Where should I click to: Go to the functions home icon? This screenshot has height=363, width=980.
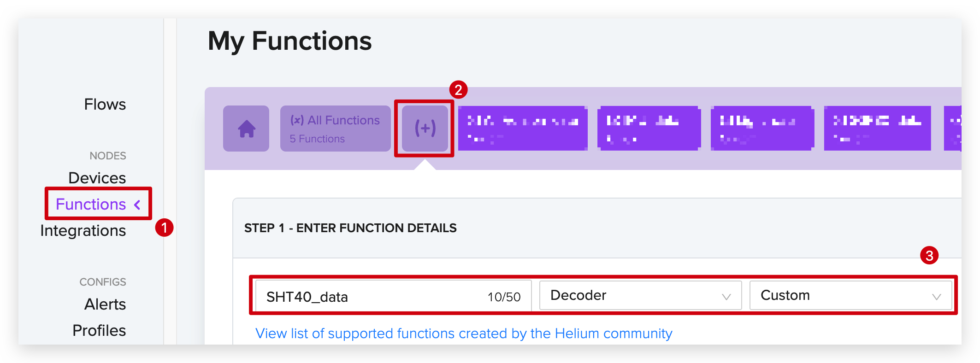point(246,129)
